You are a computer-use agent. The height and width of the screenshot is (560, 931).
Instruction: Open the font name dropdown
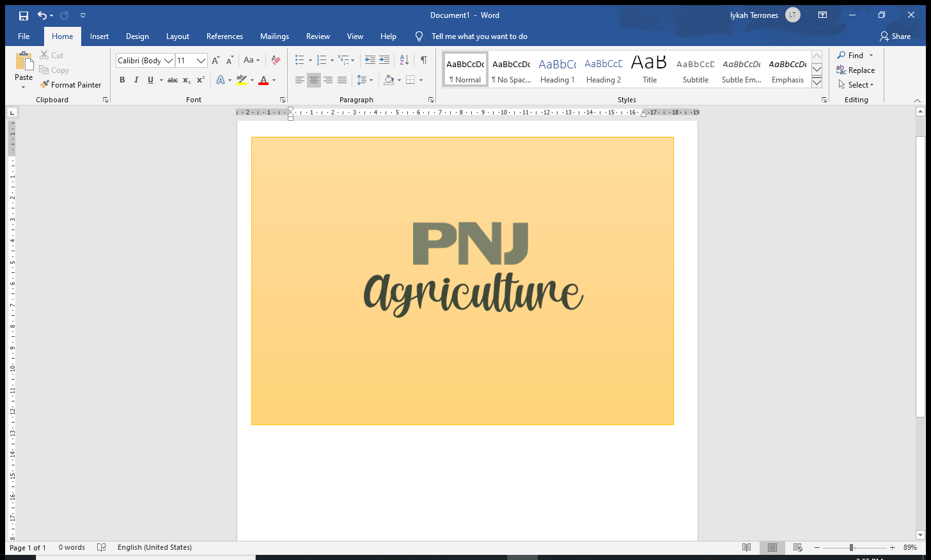click(169, 61)
